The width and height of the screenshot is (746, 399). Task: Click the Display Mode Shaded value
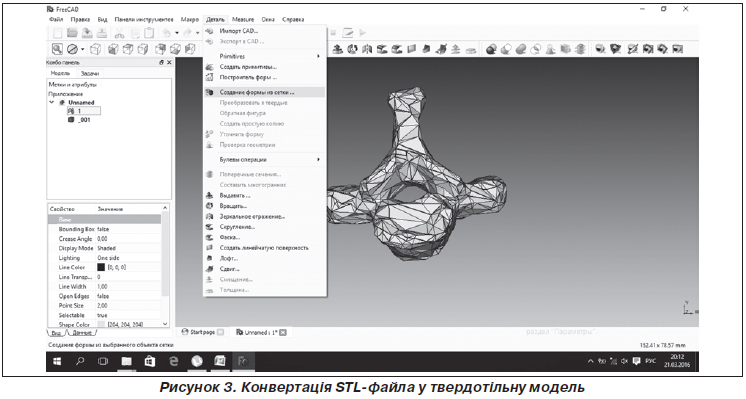[107, 248]
